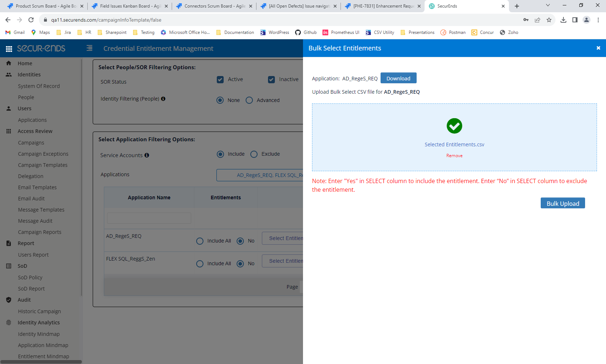This screenshot has height=364, width=606.
Task: Open the Audit shield icon in sidebar
Action: pos(9,299)
